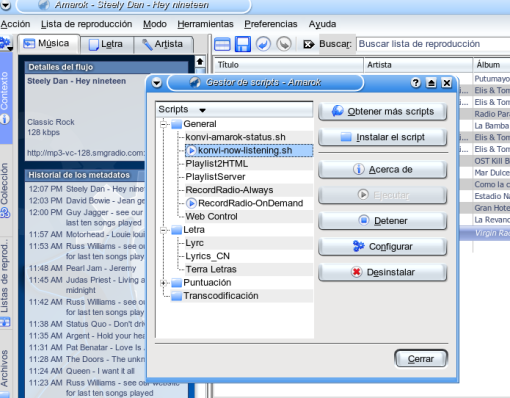Click the stream URL mp3-vc-128.smgradio.com
The height and width of the screenshot is (398, 510).
coord(86,153)
